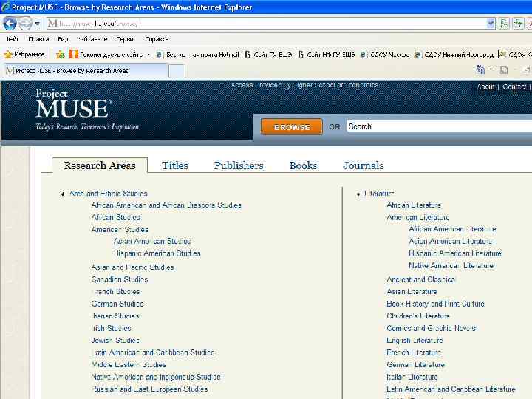The height and width of the screenshot is (399, 532).
Task: Click the Search input field
Action: [x=440, y=126]
